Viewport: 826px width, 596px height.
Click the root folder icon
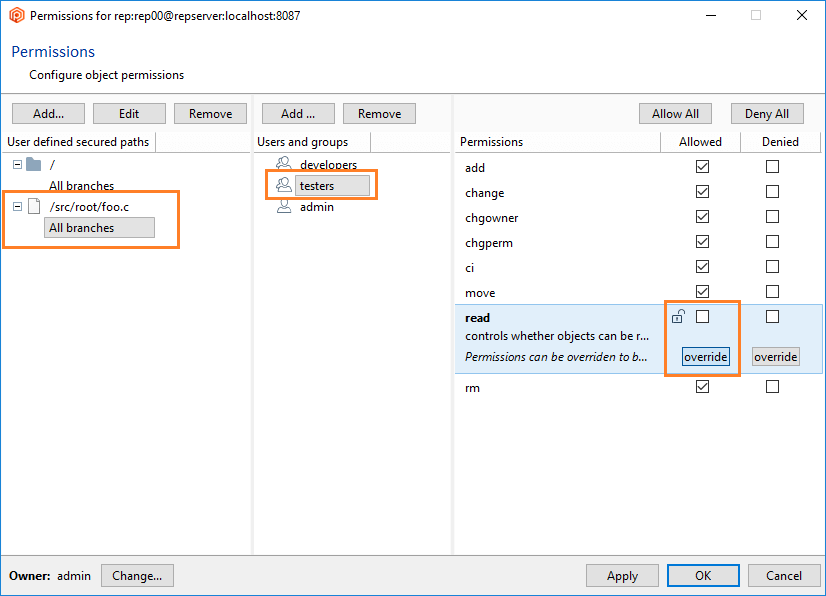34,164
